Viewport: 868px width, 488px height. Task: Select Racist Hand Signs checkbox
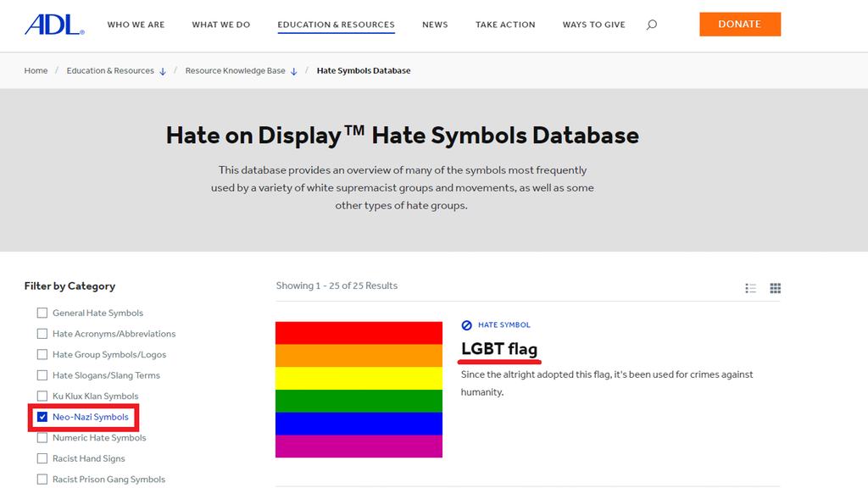(42, 458)
